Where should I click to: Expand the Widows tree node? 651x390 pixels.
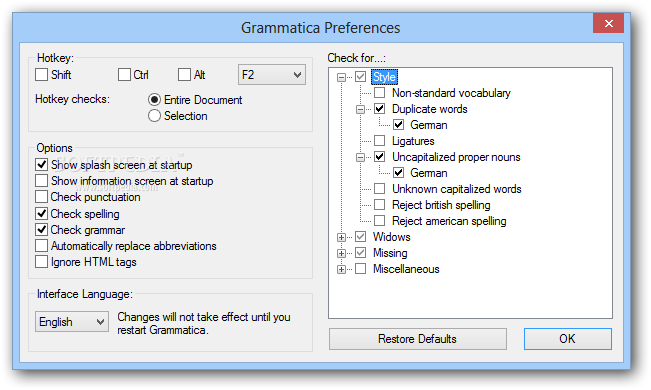(341, 238)
